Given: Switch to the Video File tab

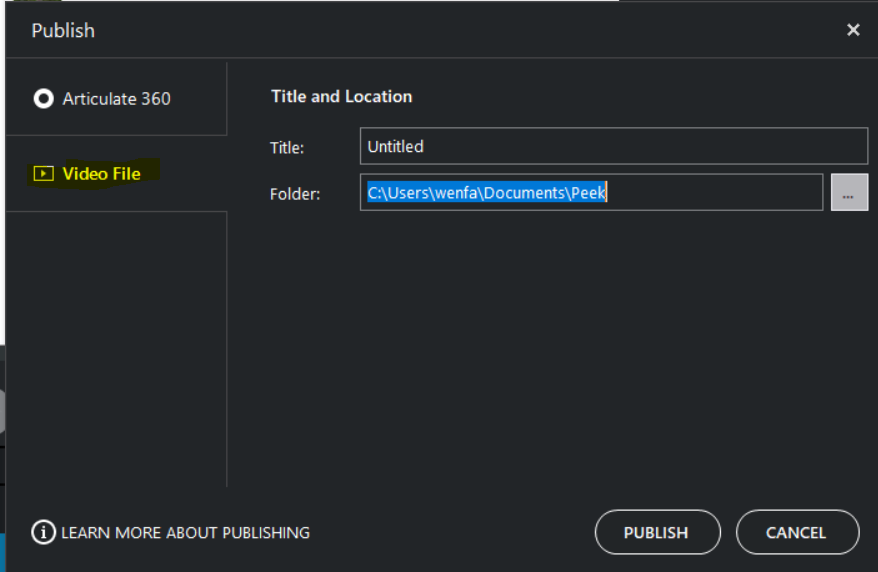Looking at the screenshot, I should pos(116,174).
